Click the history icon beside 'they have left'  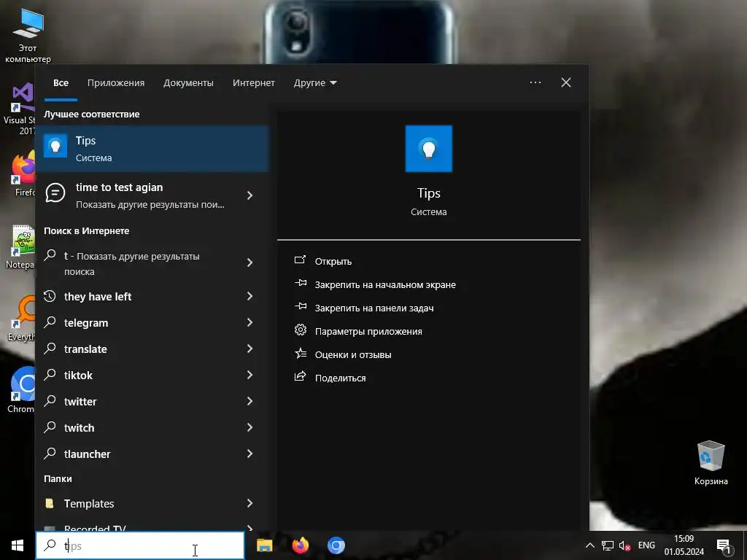point(50,296)
